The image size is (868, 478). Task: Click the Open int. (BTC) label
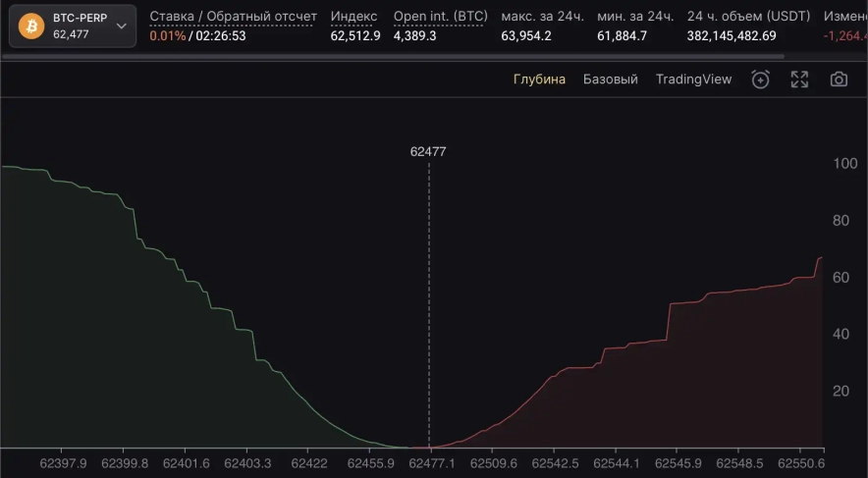pos(440,17)
